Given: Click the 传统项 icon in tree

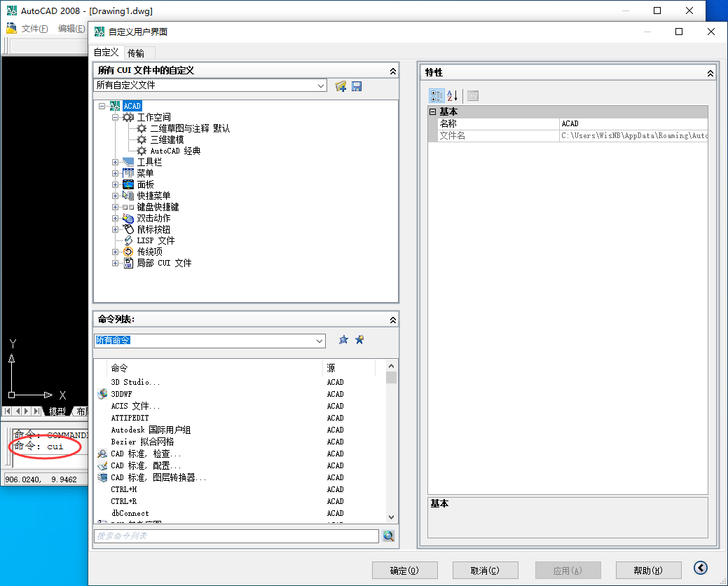Looking at the screenshot, I should click(x=128, y=252).
